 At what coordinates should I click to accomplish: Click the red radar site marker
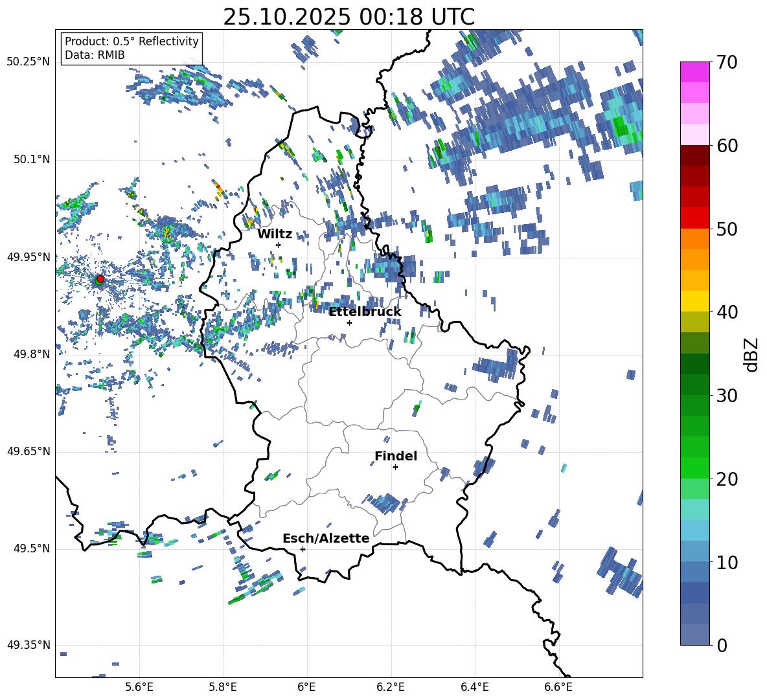100,278
